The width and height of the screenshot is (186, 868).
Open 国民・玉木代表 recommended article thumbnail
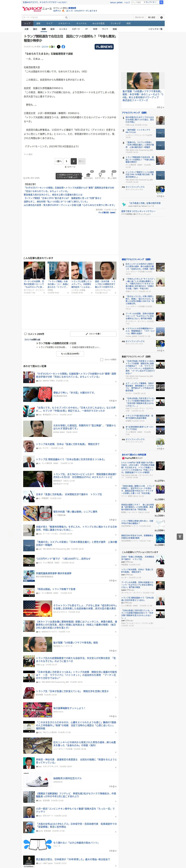coord(106,271)
